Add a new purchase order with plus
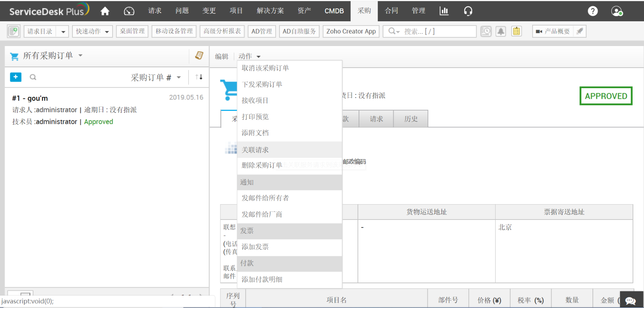Screen dimensions: 644x314 [16, 77]
